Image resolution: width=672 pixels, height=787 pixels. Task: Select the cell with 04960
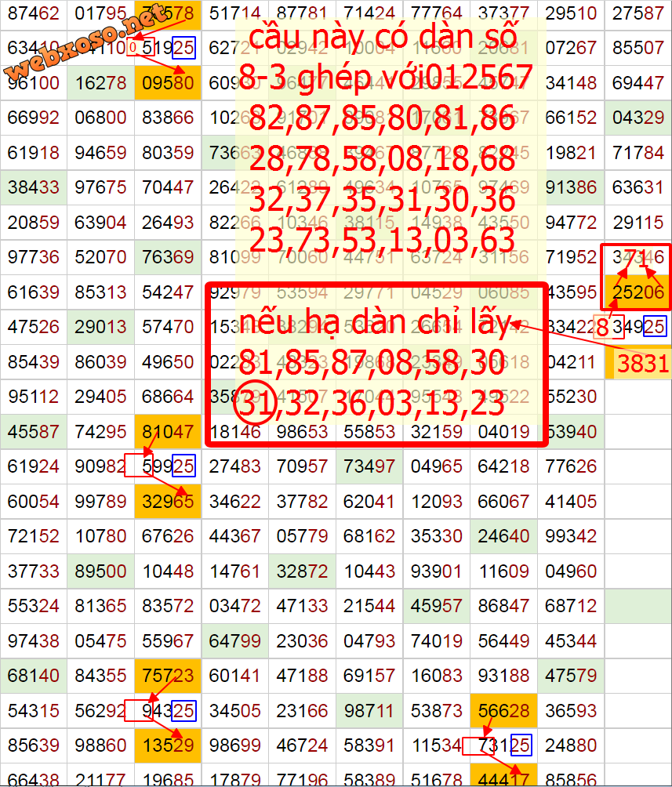[x=571, y=571]
